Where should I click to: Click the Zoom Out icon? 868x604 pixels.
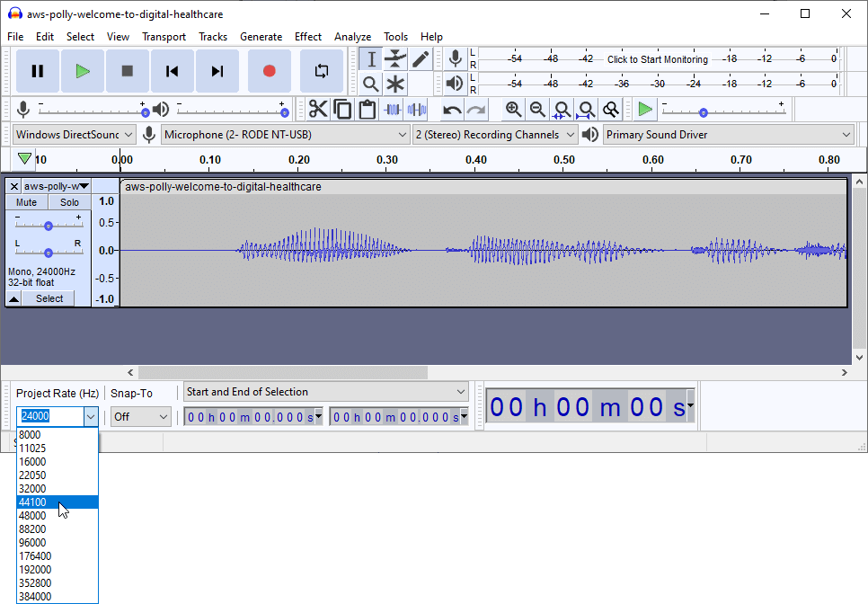537,109
